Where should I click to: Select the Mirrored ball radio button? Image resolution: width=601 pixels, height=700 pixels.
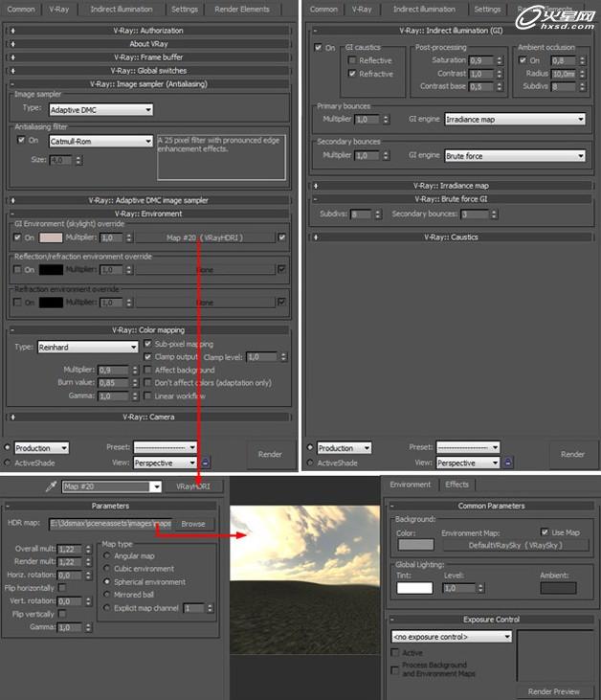106,595
